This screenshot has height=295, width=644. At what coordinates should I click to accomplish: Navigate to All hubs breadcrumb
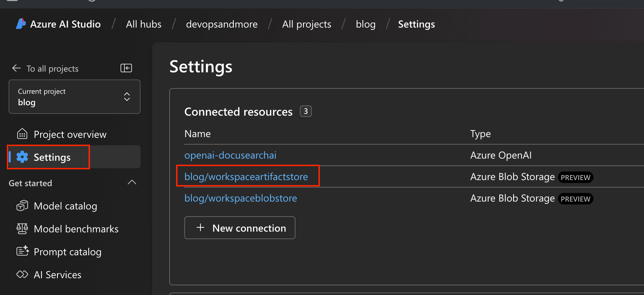coord(143,24)
